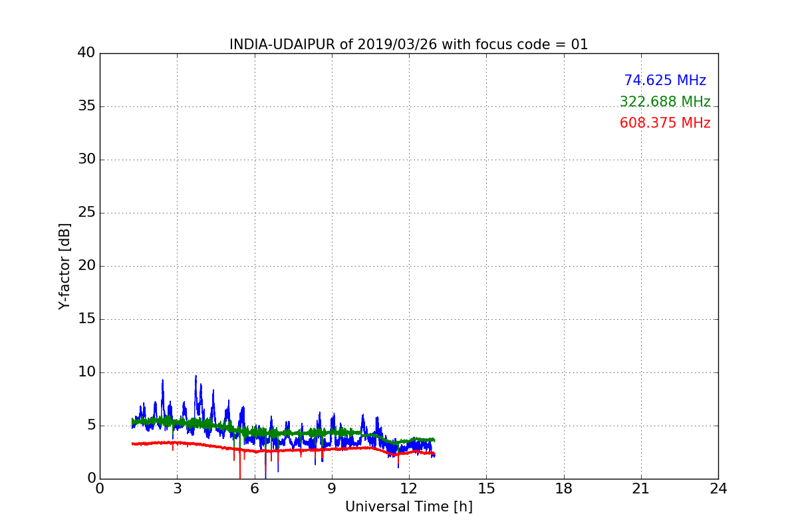The height and width of the screenshot is (532, 798).
Task: Click y-axis tick label 20
Action: click(86, 266)
